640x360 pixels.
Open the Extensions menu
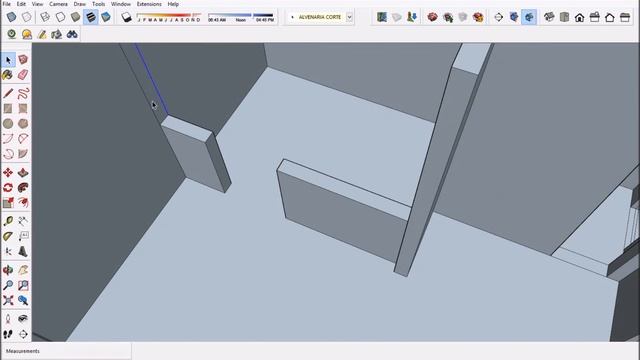(x=149, y=4)
